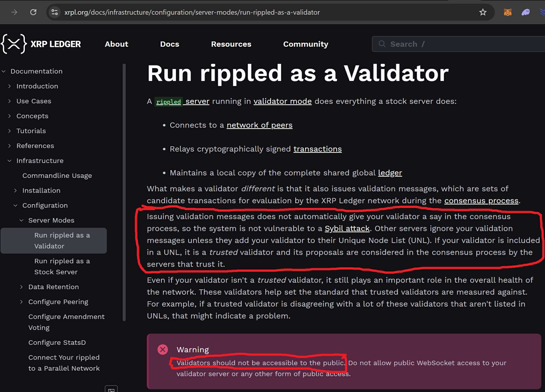The height and width of the screenshot is (392, 545).
Task: Collapse the Server Modes tree
Action: [x=21, y=220]
